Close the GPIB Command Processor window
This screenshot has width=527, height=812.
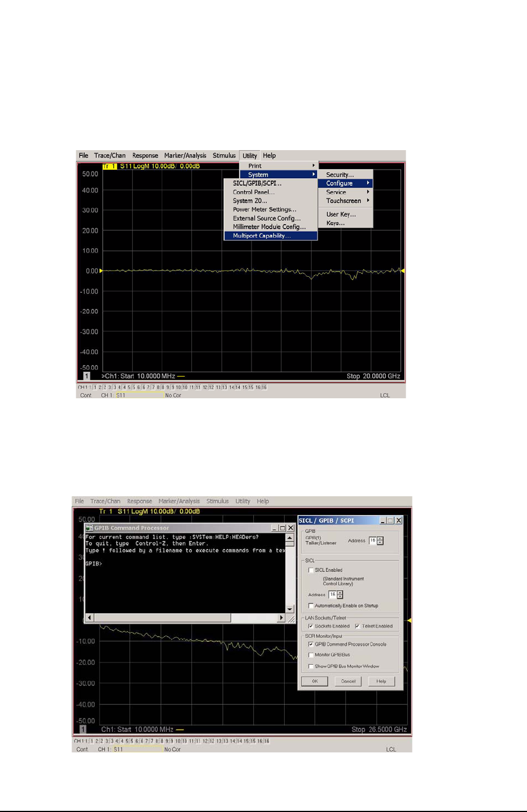(x=290, y=528)
